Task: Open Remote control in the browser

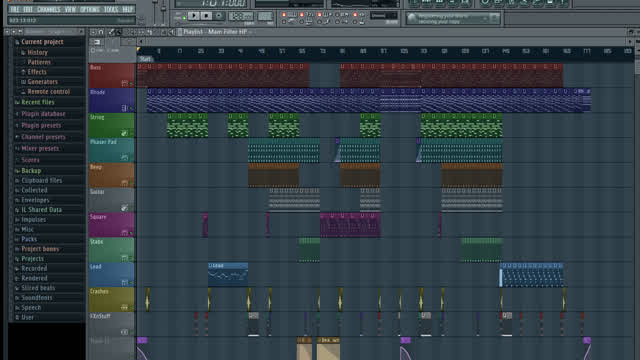Action: tap(49, 92)
